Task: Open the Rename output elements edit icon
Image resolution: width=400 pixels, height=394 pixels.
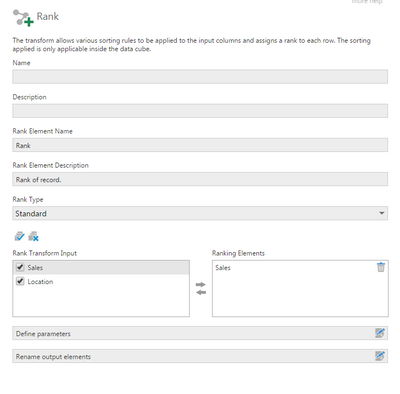Action: (x=380, y=356)
